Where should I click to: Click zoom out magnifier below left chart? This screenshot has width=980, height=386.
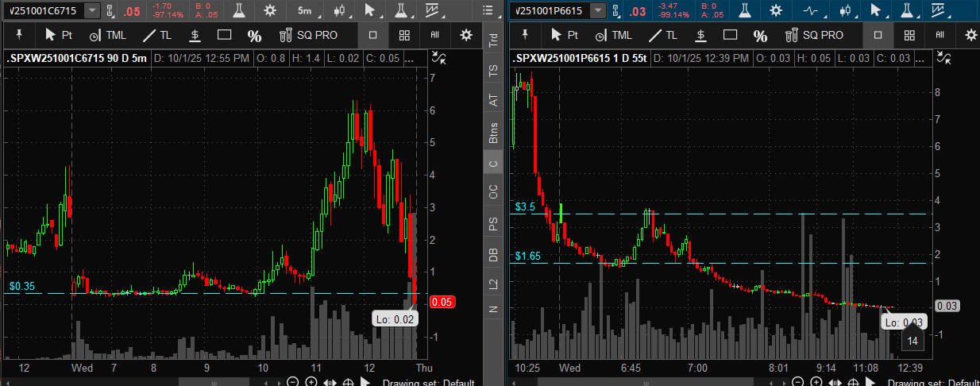pos(293,382)
